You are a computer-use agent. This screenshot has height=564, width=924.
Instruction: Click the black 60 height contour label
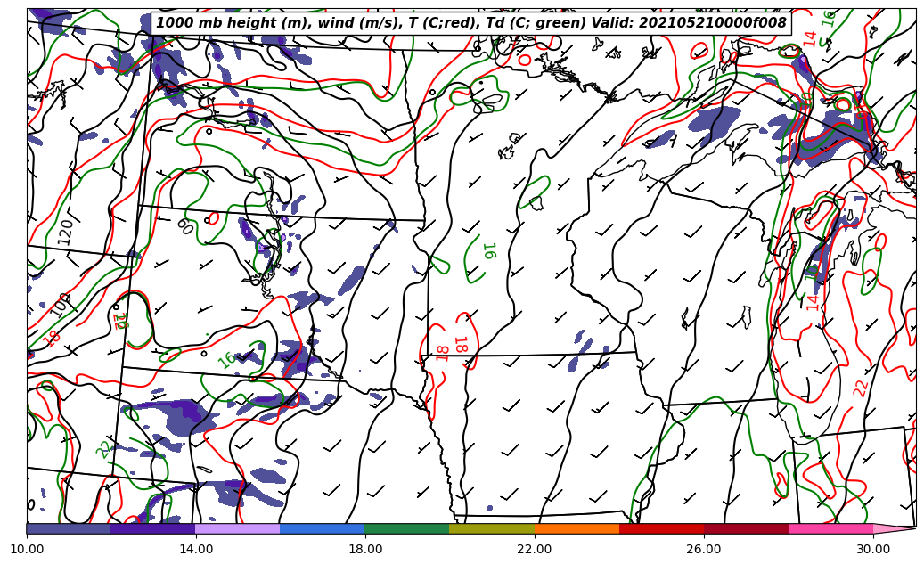tap(185, 226)
